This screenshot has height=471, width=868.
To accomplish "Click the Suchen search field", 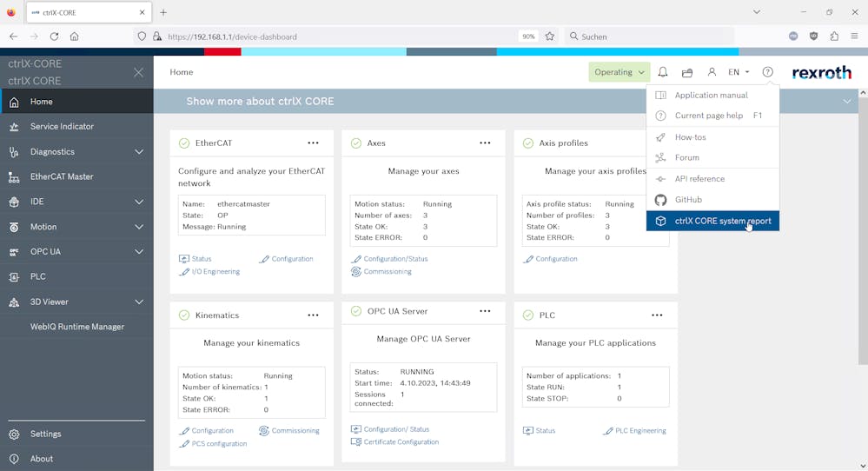I will (651, 36).
